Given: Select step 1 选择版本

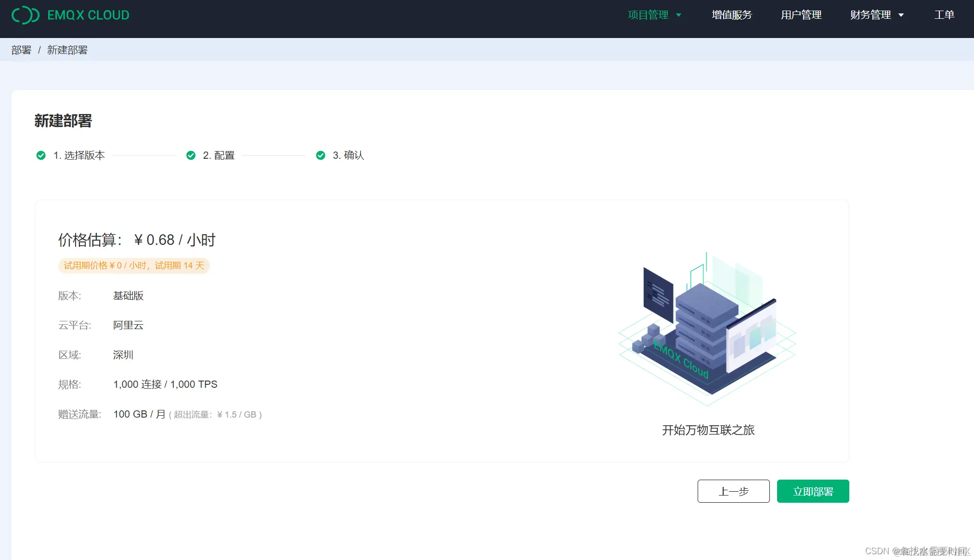Looking at the screenshot, I should (x=79, y=155).
